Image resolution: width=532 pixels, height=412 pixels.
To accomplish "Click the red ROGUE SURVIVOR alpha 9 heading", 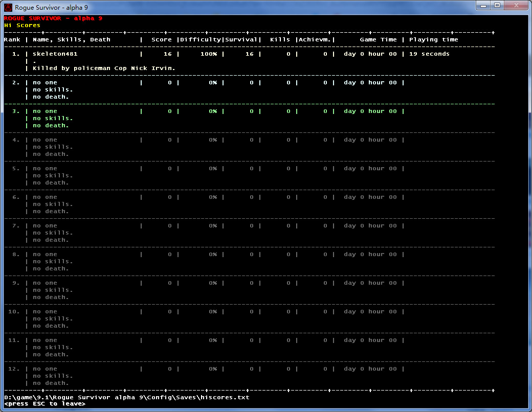I will tap(53, 18).
